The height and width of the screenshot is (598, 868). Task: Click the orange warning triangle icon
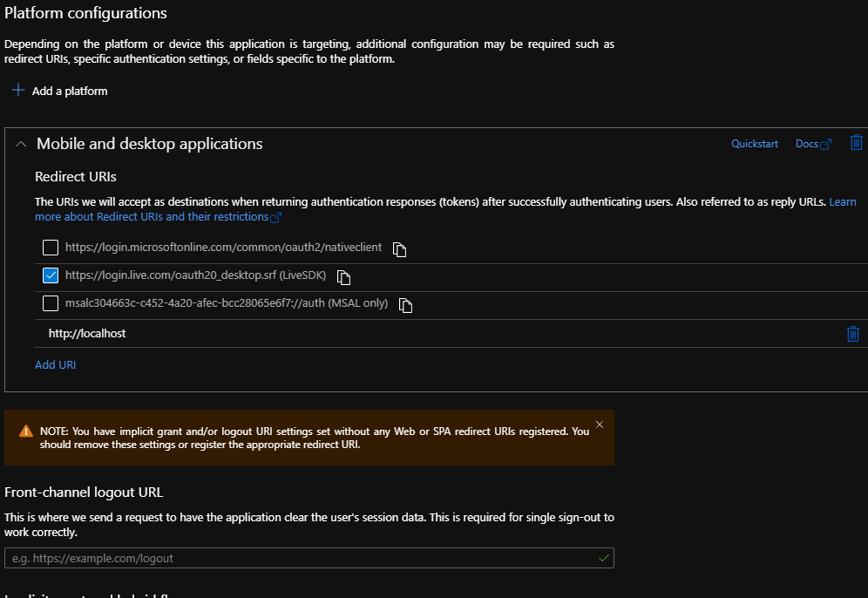point(27,432)
